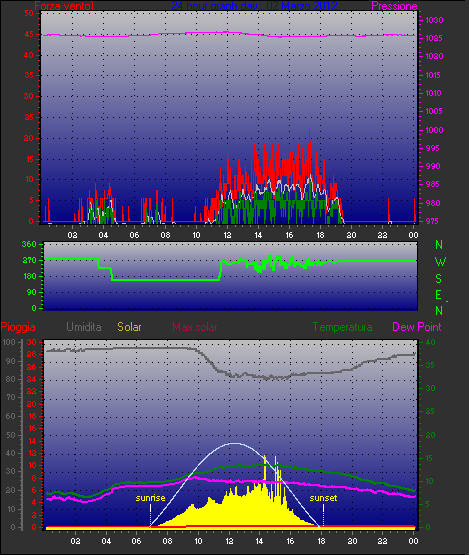
Task: Click the peak of the white max solar curve
Action: pos(234,443)
